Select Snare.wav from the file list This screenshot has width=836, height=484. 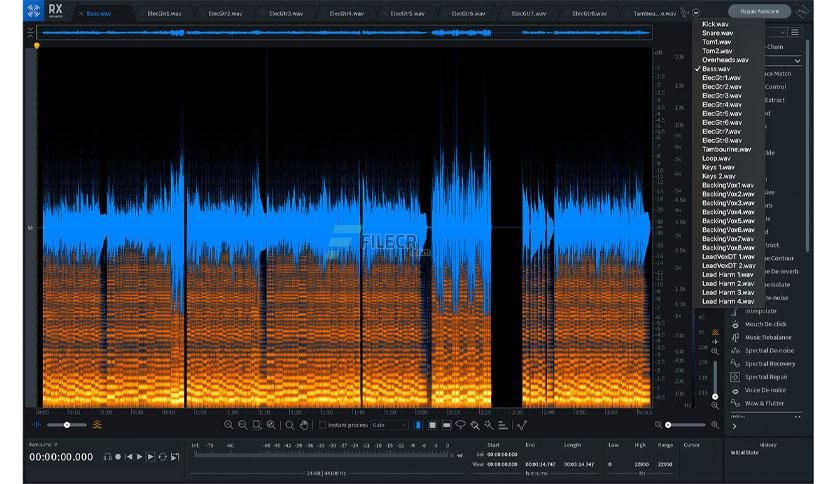tap(716, 33)
